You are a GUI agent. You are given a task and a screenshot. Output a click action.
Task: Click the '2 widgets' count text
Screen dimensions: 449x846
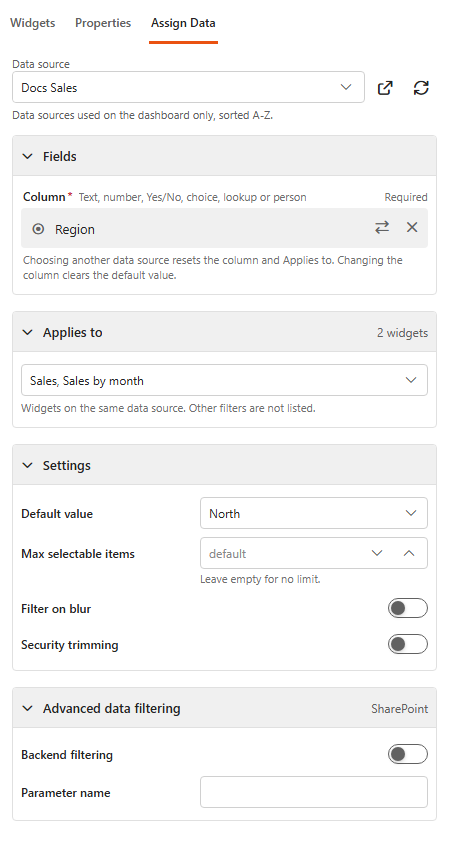(x=403, y=333)
